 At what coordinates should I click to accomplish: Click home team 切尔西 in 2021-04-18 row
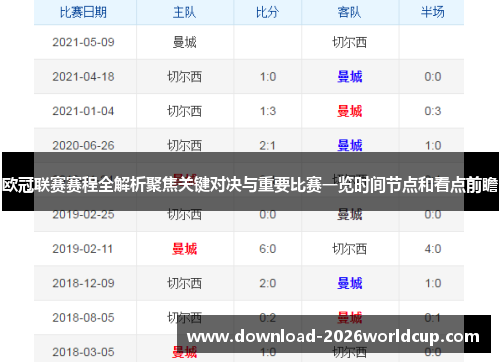(184, 77)
